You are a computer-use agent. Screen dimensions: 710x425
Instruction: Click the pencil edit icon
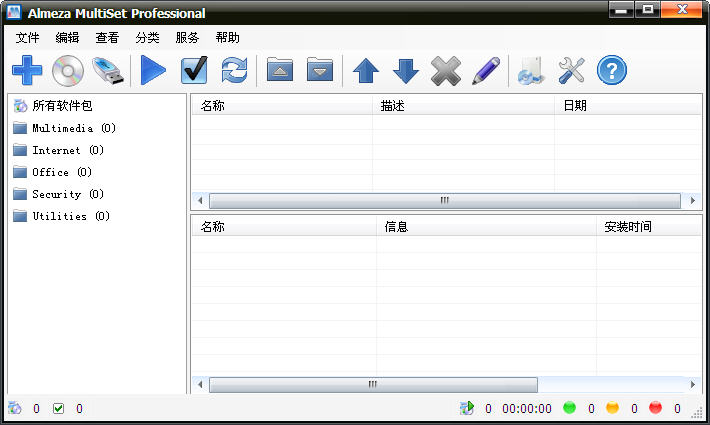[x=485, y=70]
